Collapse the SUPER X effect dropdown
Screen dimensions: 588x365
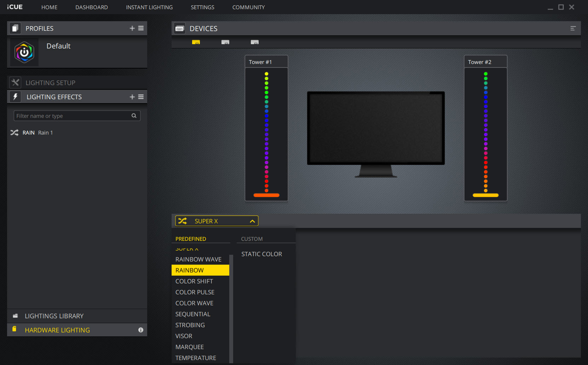217,221
